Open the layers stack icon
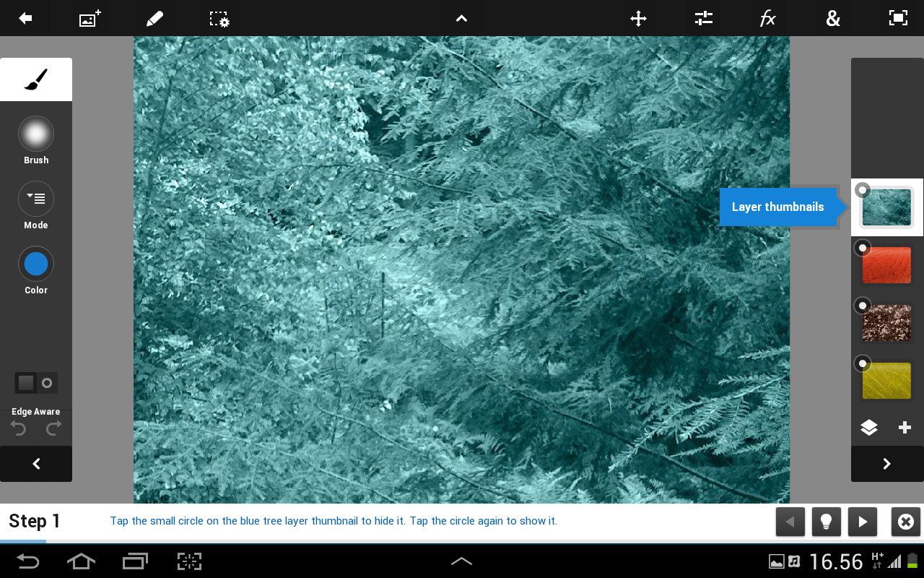924x578 pixels. (x=869, y=428)
